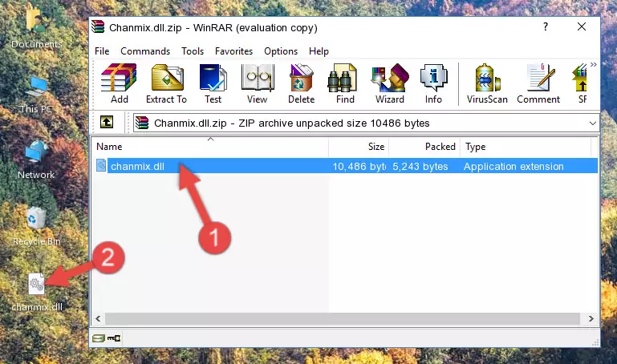
Task: Sort by the Packed column header
Action: coord(424,147)
